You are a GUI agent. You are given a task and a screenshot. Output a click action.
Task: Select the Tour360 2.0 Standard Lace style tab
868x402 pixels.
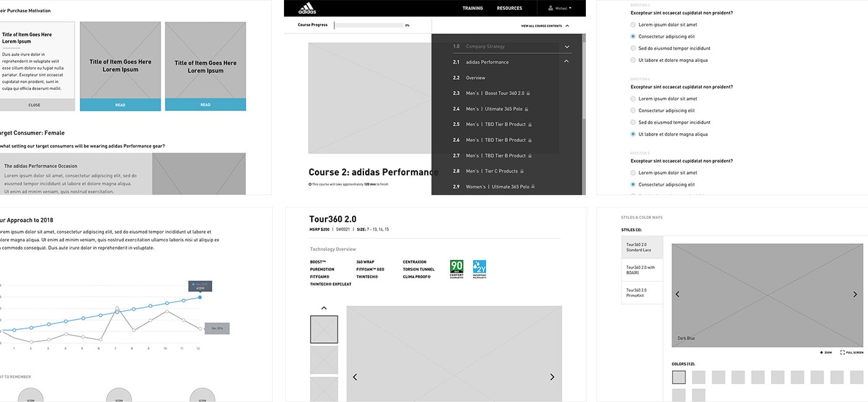[642, 247]
